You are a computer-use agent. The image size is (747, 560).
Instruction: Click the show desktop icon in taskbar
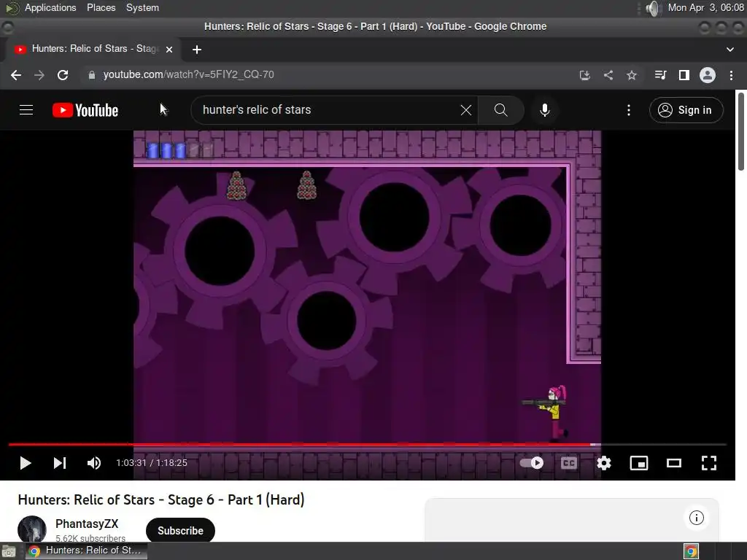click(9, 551)
